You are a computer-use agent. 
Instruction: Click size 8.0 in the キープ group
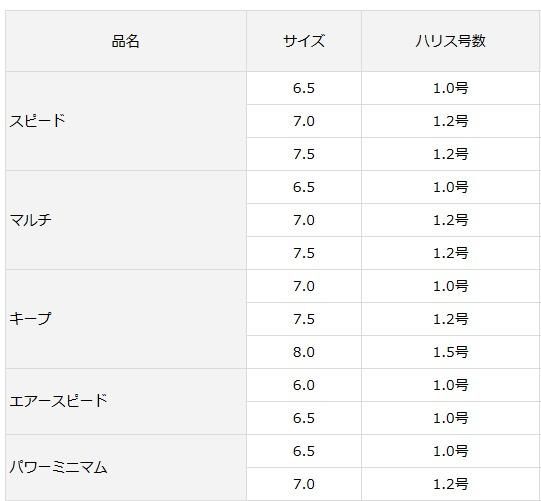(304, 352)
